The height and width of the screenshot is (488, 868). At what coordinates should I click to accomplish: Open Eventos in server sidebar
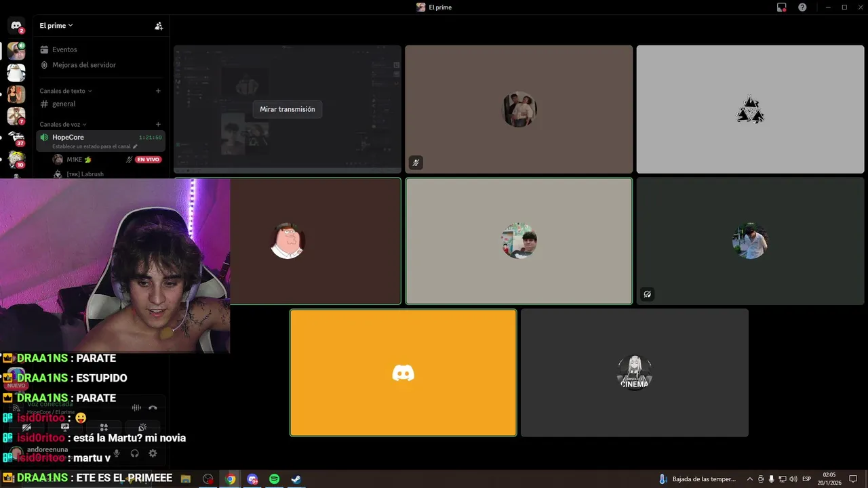tap(101, 49)
